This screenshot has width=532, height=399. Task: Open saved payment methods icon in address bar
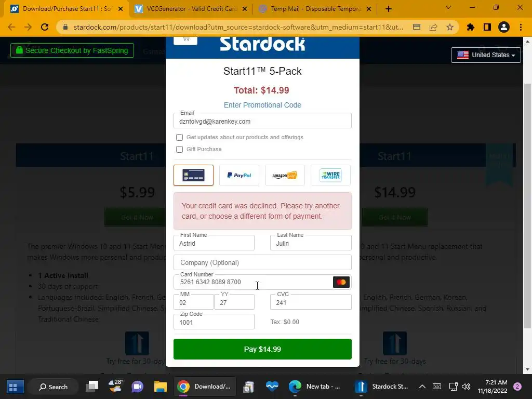[x=417, y=27]
